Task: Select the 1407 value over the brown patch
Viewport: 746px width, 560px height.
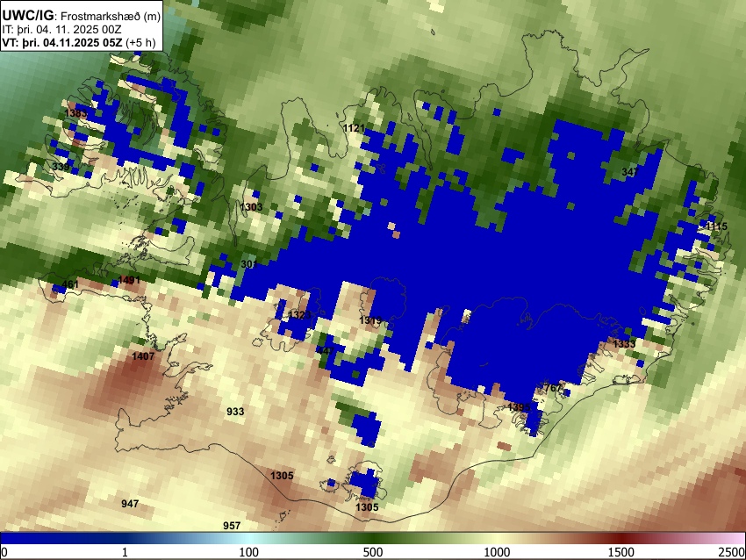Action: [x=143, y=355]
